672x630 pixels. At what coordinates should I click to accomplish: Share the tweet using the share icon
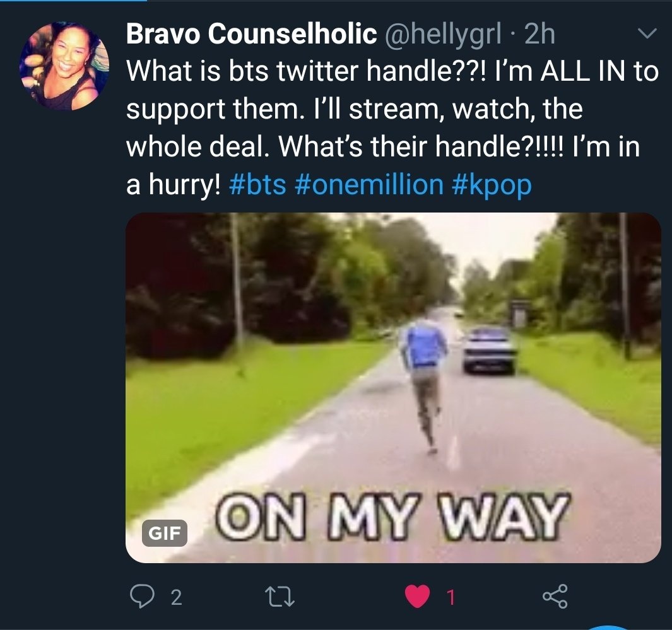(x=555, y=596)
